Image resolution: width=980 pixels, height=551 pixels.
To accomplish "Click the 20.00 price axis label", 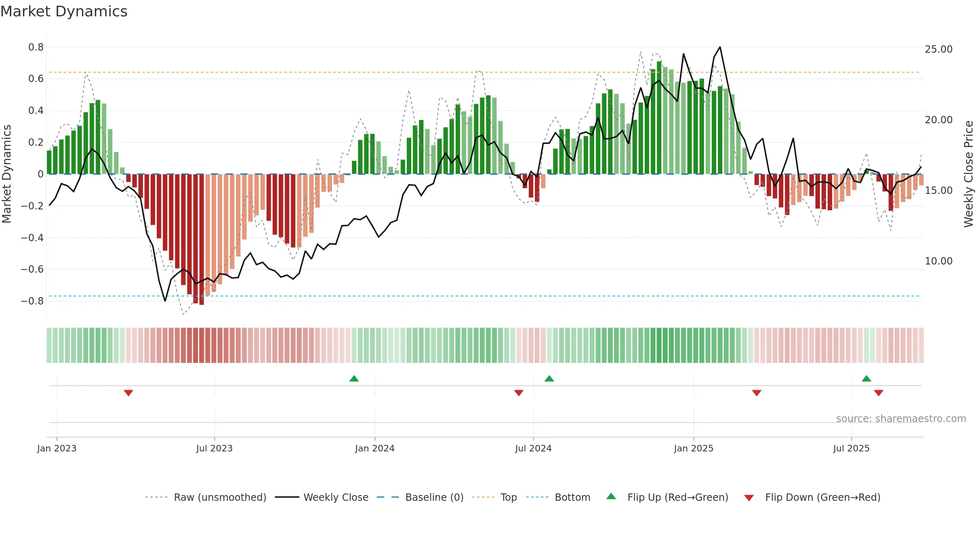I will [x=939, y=120].
